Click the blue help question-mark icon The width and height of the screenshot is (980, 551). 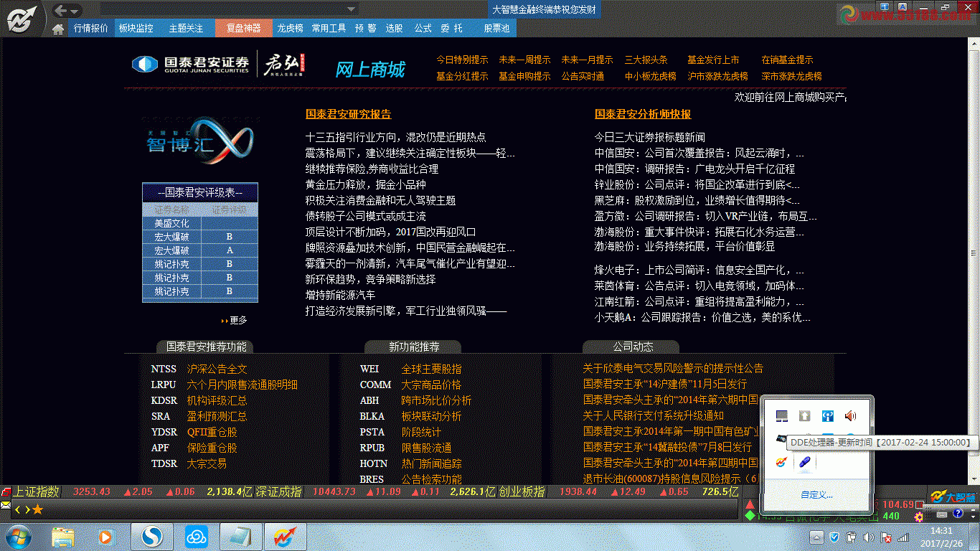958,513
